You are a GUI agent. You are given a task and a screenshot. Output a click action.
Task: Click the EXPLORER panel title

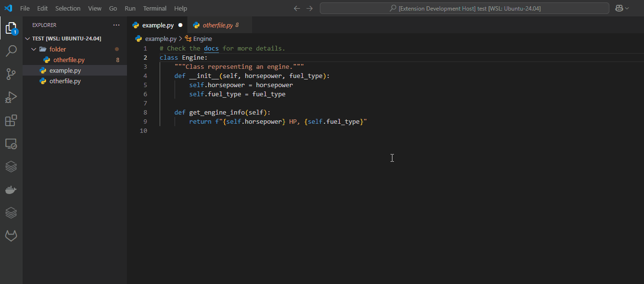(x=44, y=25)
